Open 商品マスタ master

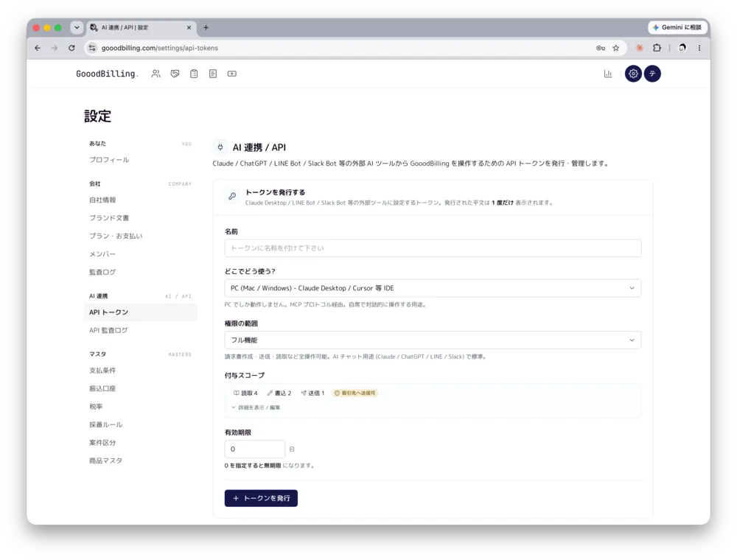tap(105, 461)
